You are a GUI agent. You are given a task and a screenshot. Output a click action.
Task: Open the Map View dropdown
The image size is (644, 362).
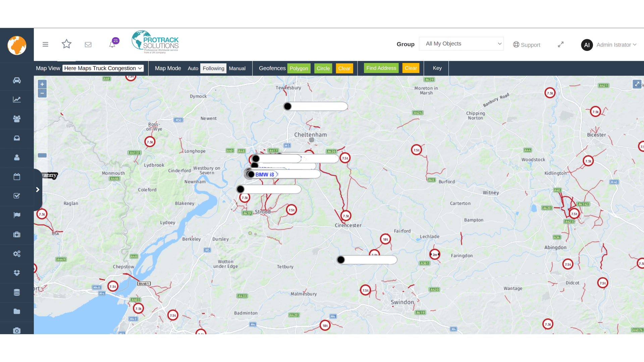(103, 68)
